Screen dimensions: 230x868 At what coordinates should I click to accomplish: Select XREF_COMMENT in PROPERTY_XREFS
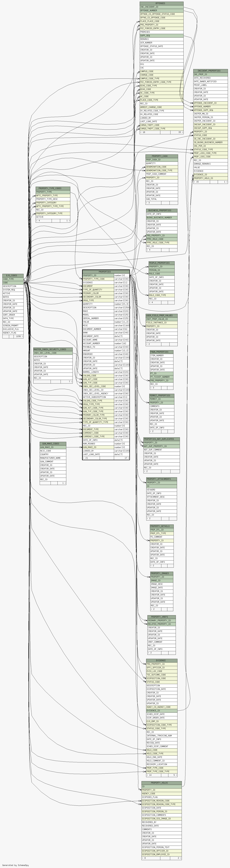tap(161, 642)
